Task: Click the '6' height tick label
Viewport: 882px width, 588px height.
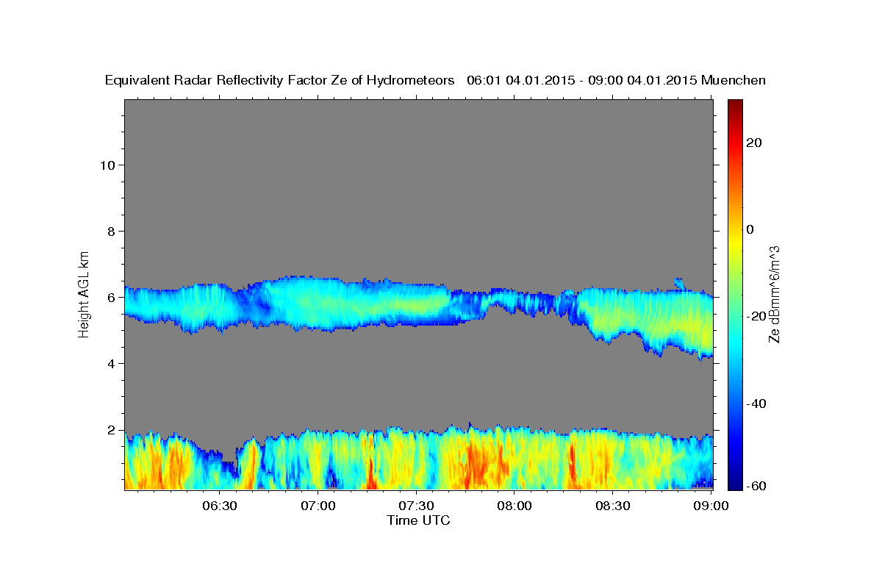Action: coord(111,297)
